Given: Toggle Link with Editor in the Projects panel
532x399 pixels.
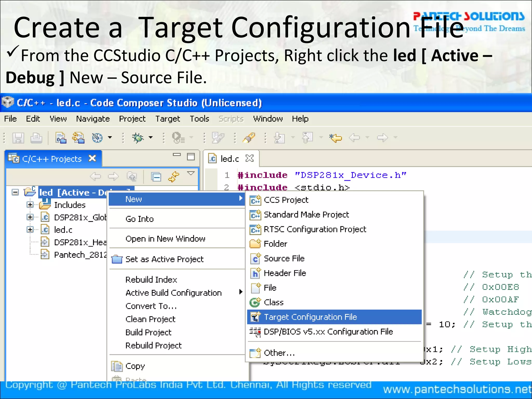Looking at the screenshot, I should tap(174, 177).
